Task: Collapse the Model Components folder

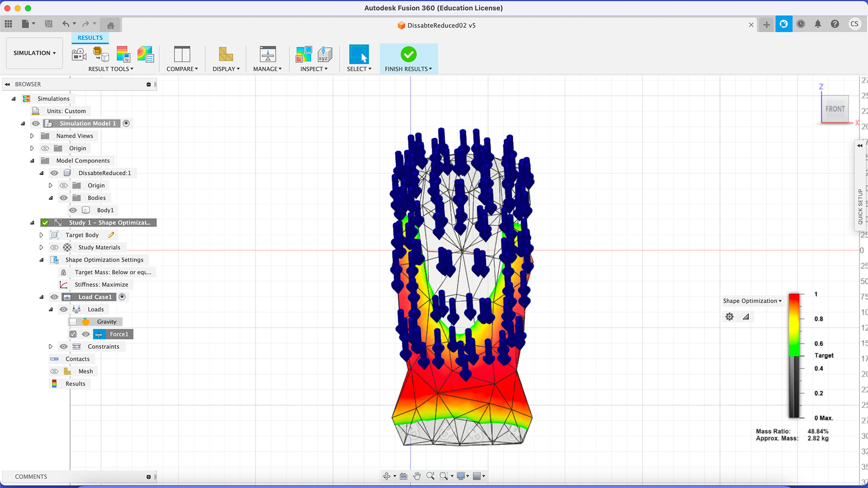Action: [32, 161]
